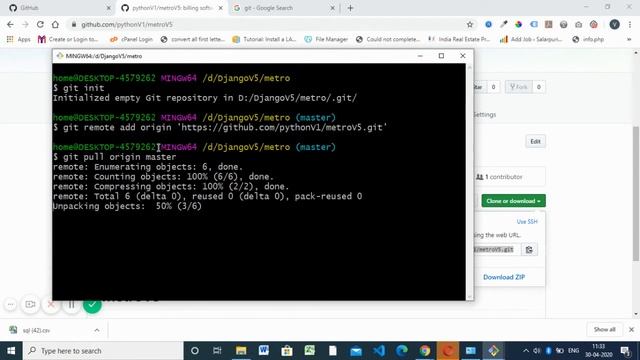Click the MINGW64 terminal title bar icon
The height and width of the screenshot is (360, 640).
tap(60, 56)
